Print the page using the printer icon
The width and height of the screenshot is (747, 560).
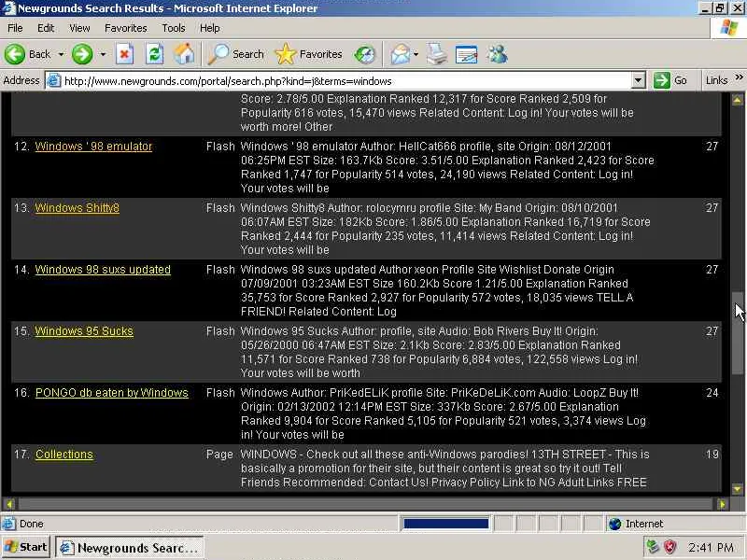(x=436, y=54)
